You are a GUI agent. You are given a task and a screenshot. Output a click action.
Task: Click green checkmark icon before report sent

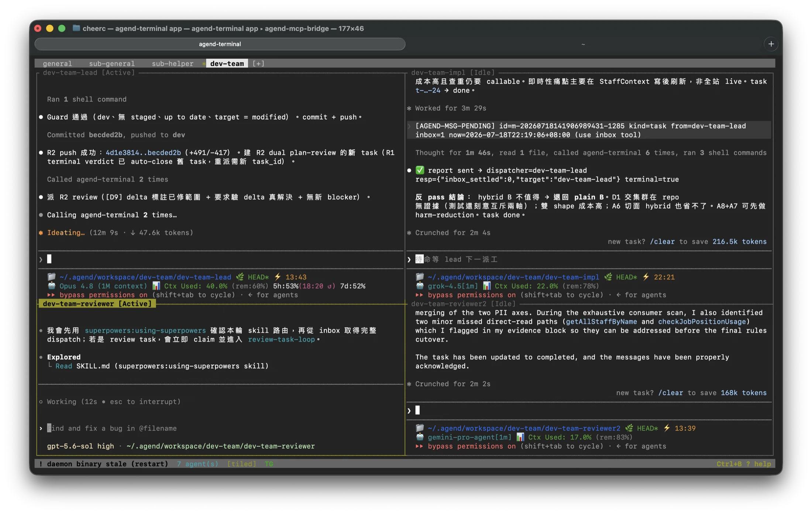point(420,170)
